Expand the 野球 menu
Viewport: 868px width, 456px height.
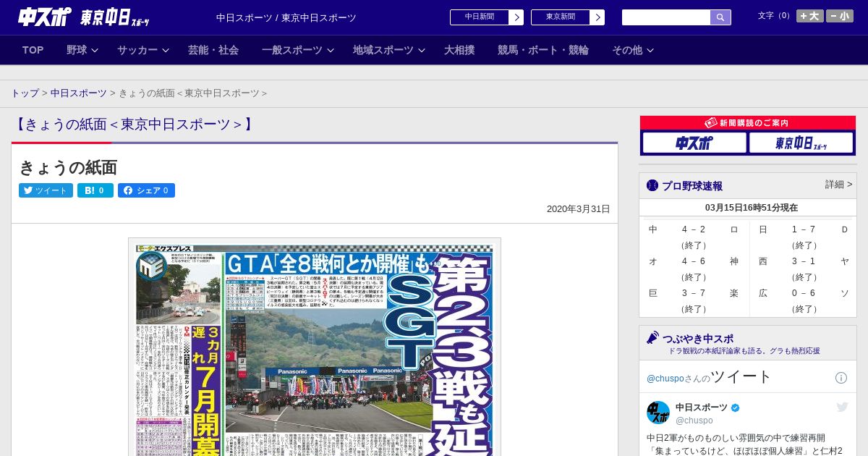(84, 50)
